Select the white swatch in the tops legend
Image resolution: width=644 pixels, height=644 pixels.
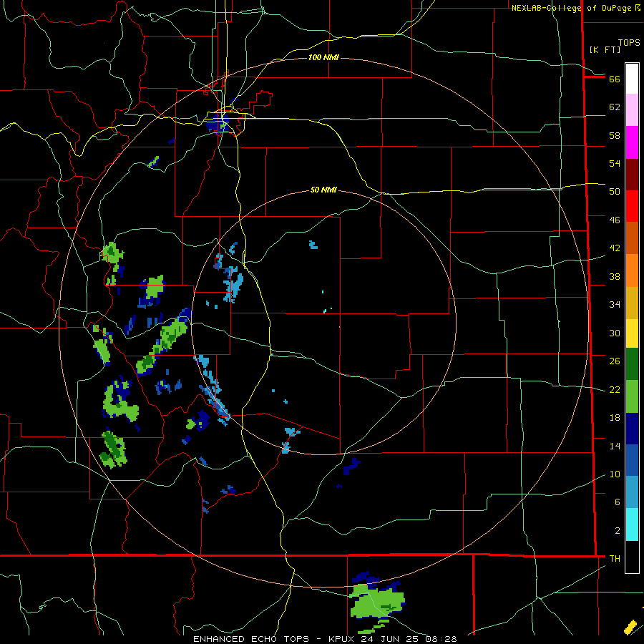(x=632, y=79)
